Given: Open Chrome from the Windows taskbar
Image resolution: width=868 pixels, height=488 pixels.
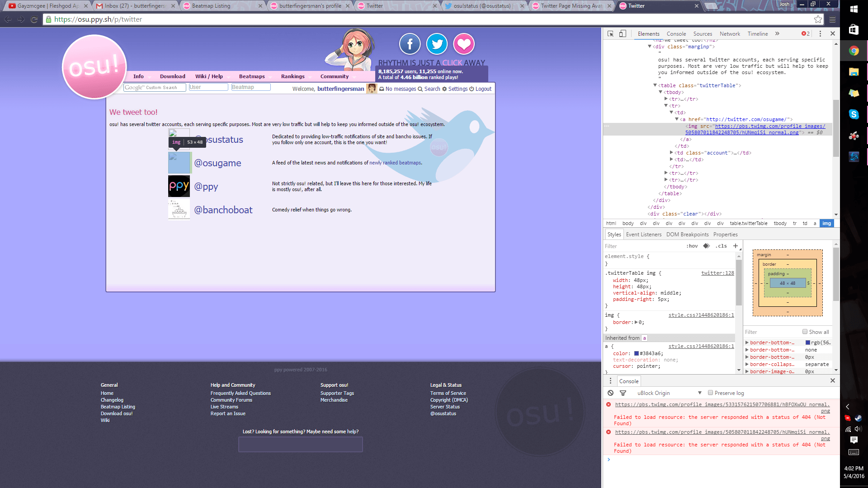Looking at the screenshot, I should click(x=854, y=51).
